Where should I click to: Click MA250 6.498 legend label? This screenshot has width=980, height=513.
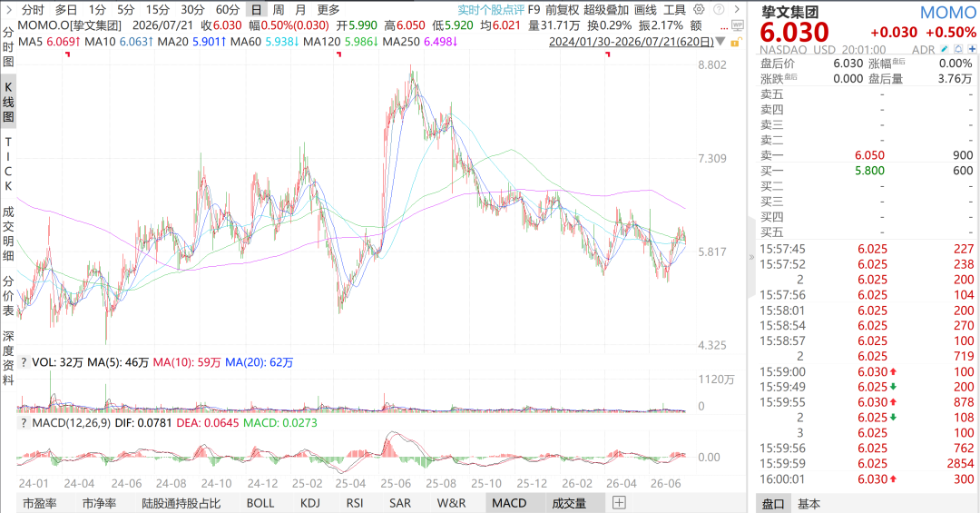pos(420,42)
